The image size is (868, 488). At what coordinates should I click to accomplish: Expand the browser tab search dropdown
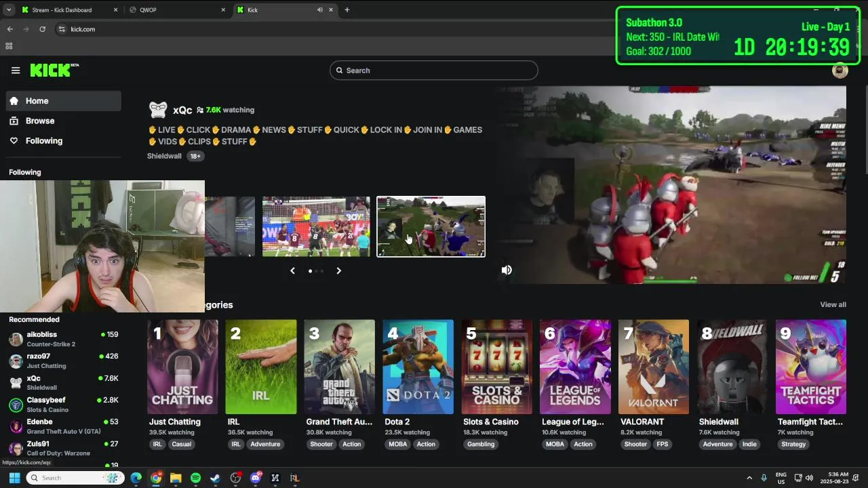tap(8, 9)
